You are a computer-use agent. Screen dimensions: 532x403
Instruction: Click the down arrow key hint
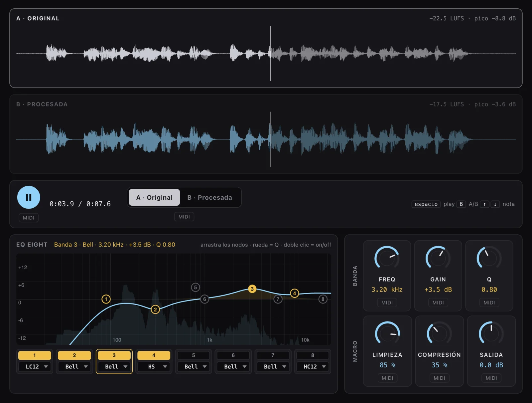(x=495, y=204)
